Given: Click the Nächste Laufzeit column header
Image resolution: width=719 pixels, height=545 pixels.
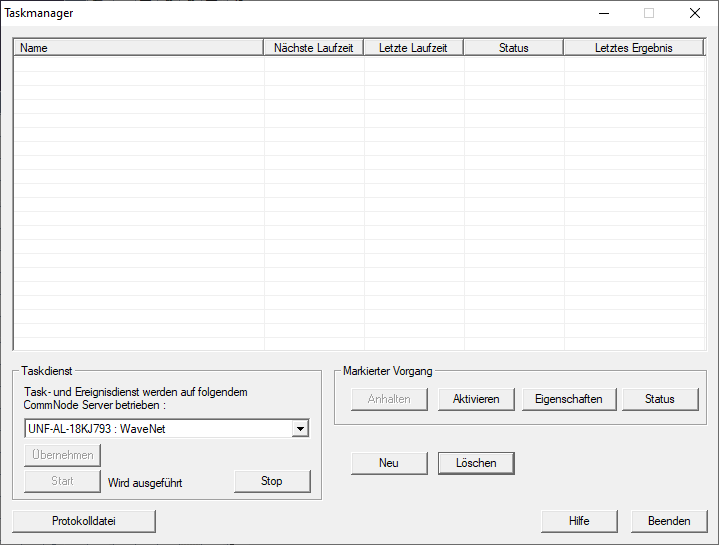Looking at the screenshot, I should [314, 48].
